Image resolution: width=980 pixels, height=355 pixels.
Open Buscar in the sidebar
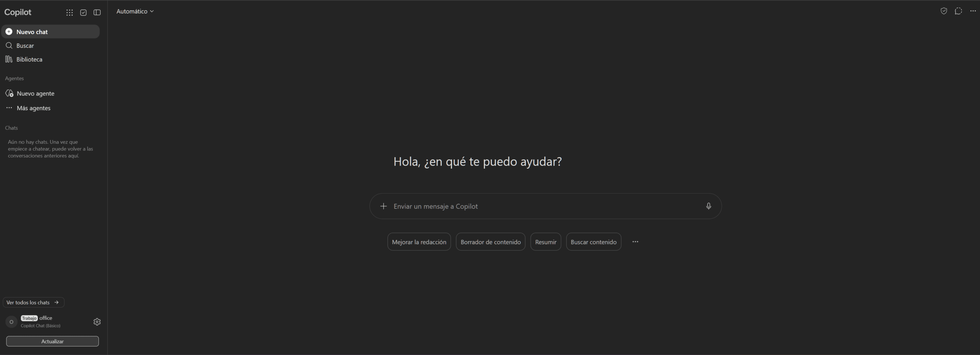tap(51, 46)
